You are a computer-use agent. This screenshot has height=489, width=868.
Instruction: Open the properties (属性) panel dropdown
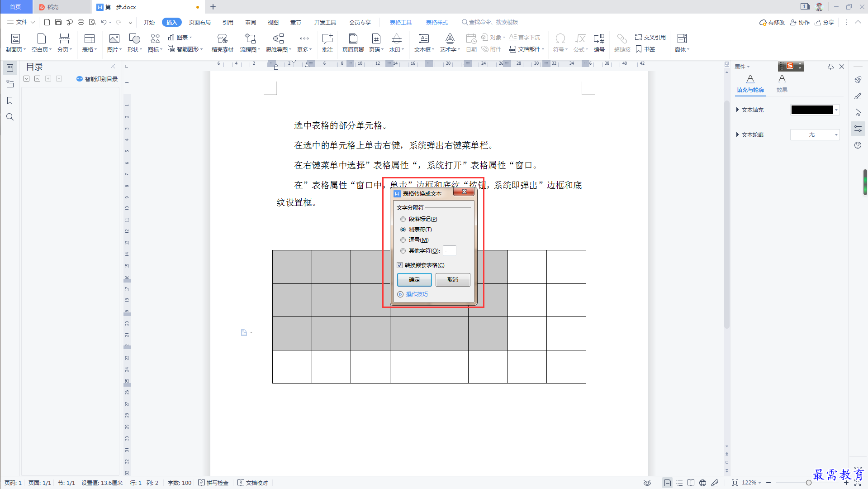coord(742,67)
